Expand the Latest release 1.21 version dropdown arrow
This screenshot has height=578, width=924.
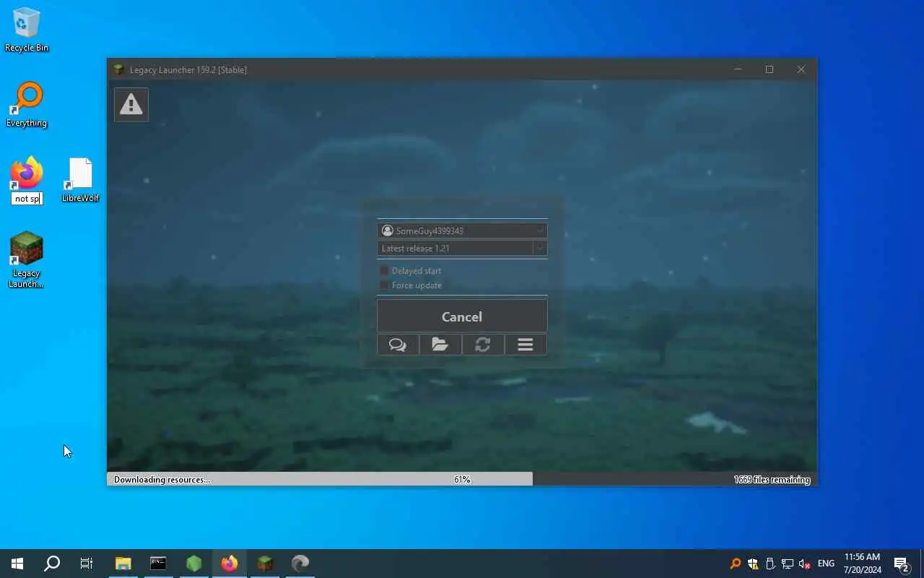(x=540, y=248)
